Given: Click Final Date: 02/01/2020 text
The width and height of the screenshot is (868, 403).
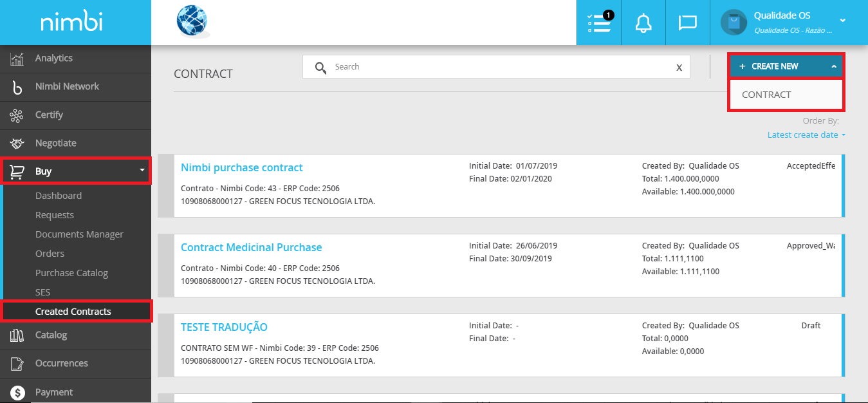Looking at the screenshot, I should point(510,179).
